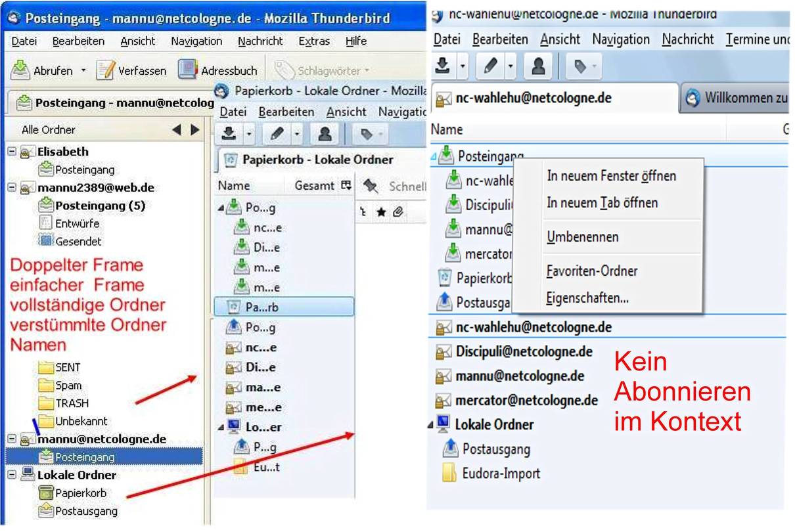Click the greyed-out Schlagwörter tag button
The width and height of the screenshot is (795, 532).
(322, 70)
